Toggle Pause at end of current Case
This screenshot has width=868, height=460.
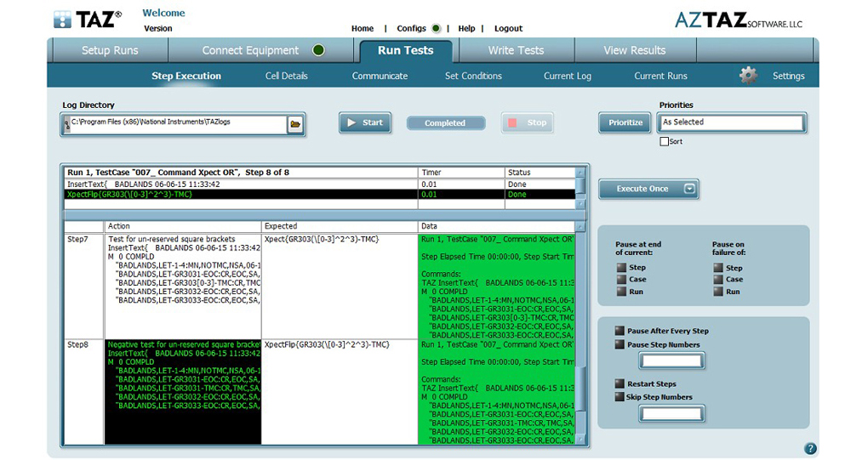(x=622, y=279)
